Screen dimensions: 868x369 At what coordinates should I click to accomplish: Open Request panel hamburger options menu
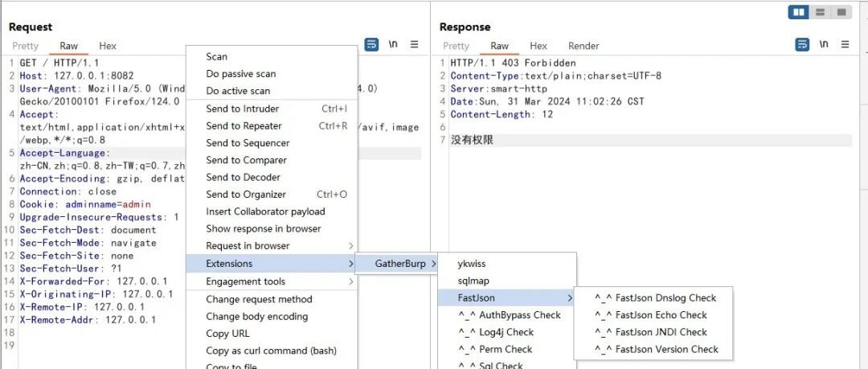414,44
